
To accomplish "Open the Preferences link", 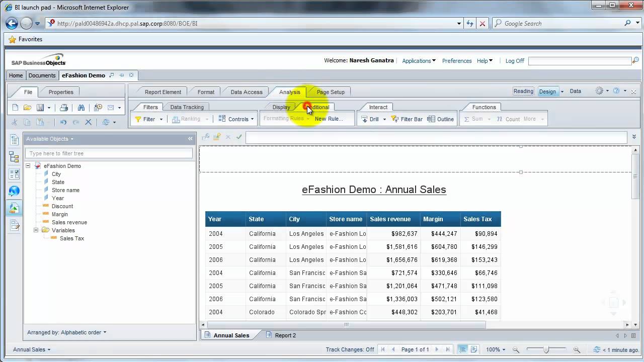I will 457,61.
